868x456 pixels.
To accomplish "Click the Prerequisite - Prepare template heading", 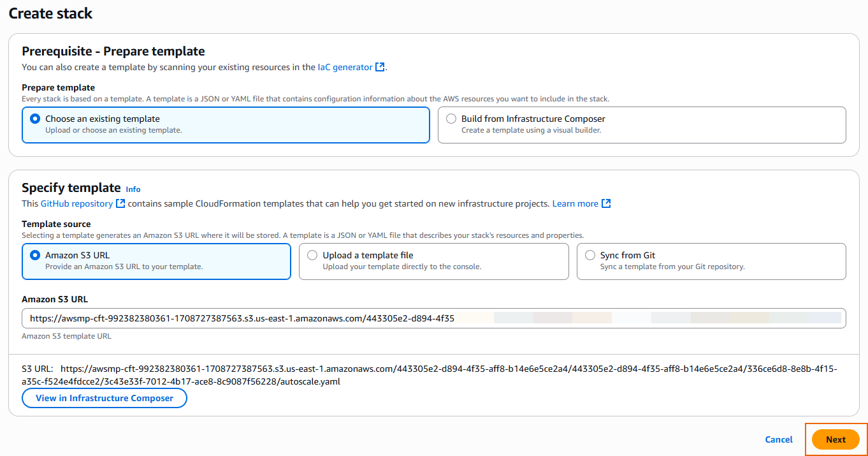I will click(x=113, y=51).
